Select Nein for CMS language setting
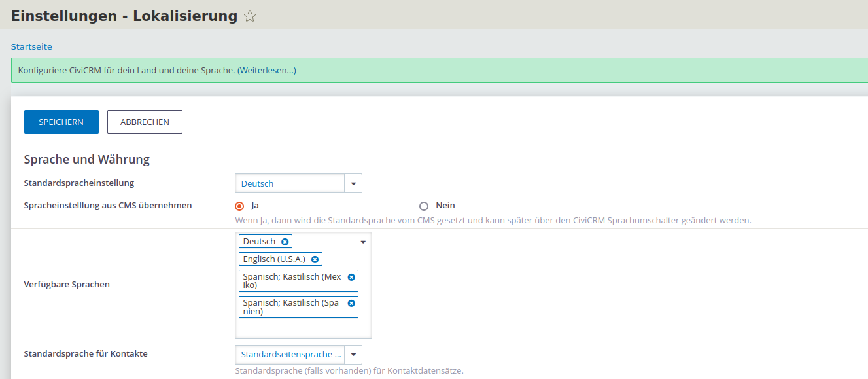868x379 pixels. 425,205
